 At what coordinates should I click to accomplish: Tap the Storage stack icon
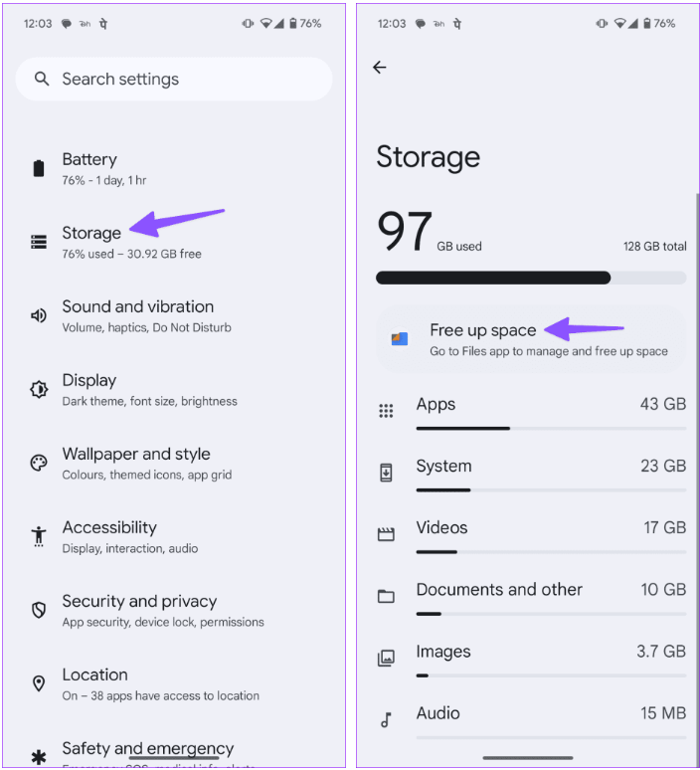tap(39, 242)
